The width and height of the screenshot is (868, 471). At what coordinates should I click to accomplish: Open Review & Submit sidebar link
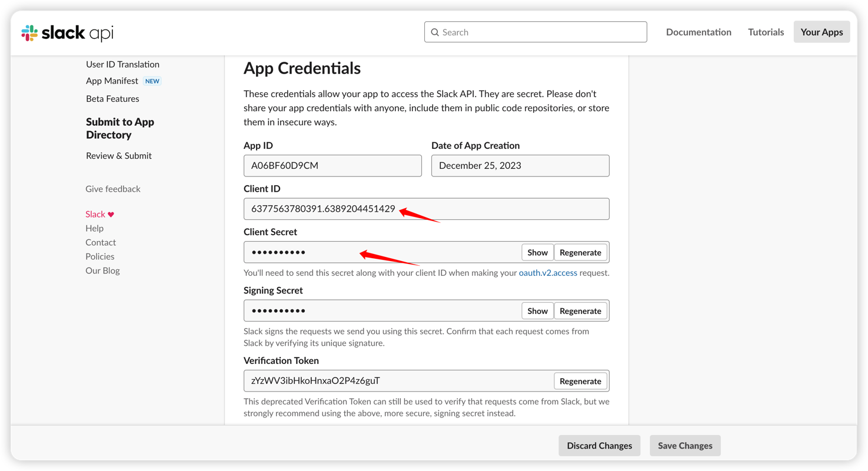[119, 156]
